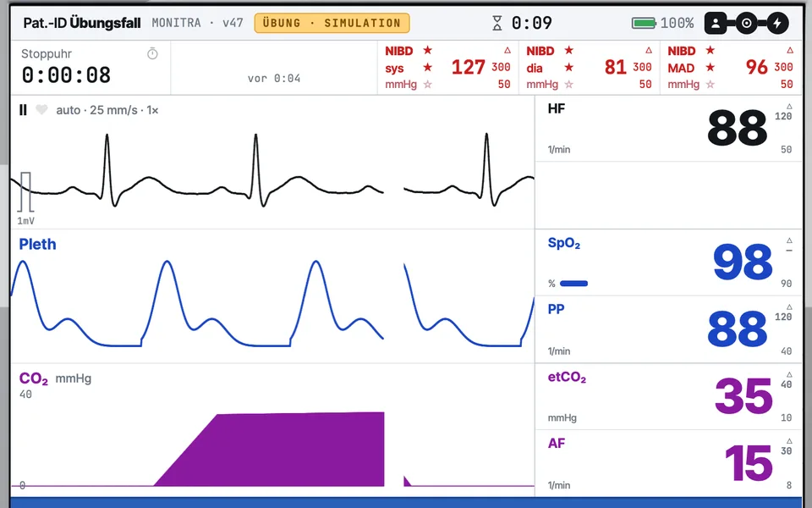812x508 pixels.
Task: Click the filled star beside the sys label
Action: pyautogui.click(x=427, y=68)
